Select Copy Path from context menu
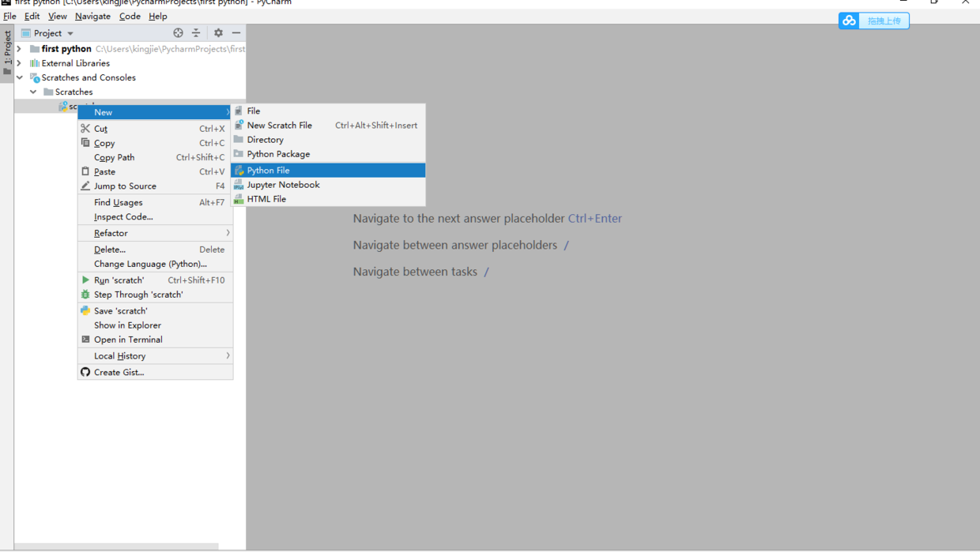This screenshot has width=980, height=552. [x=155, y=157]
